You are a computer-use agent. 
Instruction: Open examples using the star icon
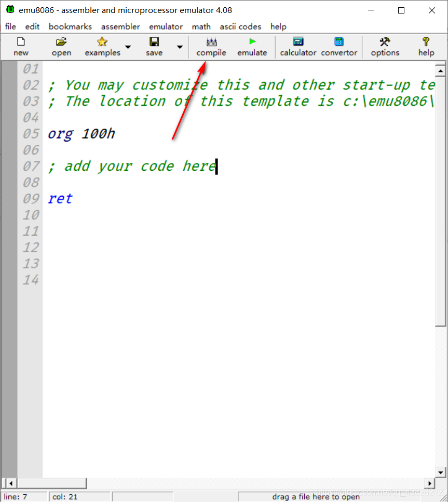point(102,47)
